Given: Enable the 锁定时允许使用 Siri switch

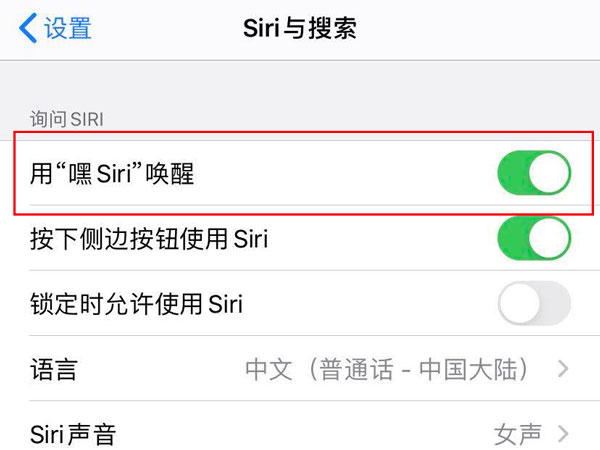Looking at the screenshot, I should pyautogui.click(x=533, y=303).
